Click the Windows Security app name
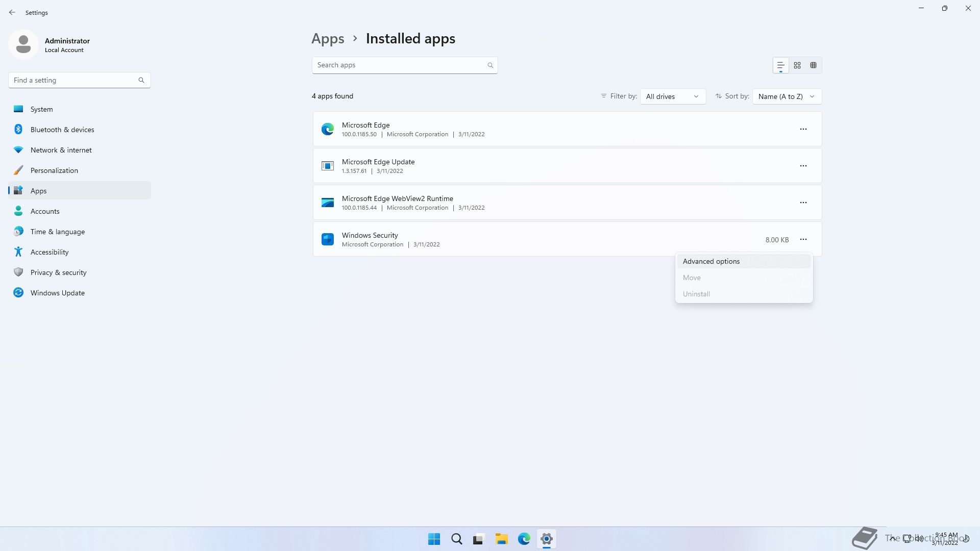Image resolution: width=980 pixels, height=551 pixels. [370, 235]
